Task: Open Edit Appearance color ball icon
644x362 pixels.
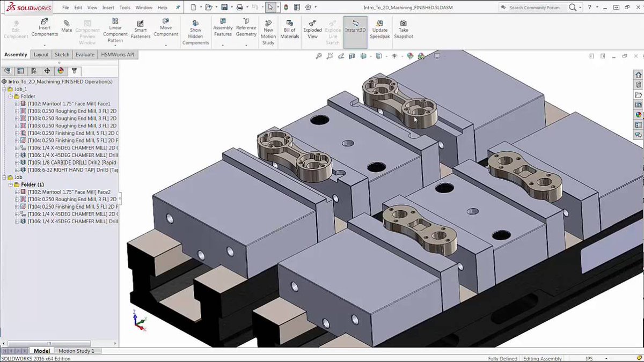Action: 410,56
